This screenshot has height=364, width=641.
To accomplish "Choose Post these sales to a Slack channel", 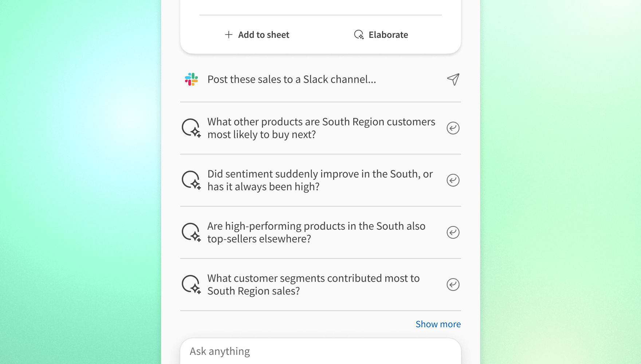I will tap(320, 79).
